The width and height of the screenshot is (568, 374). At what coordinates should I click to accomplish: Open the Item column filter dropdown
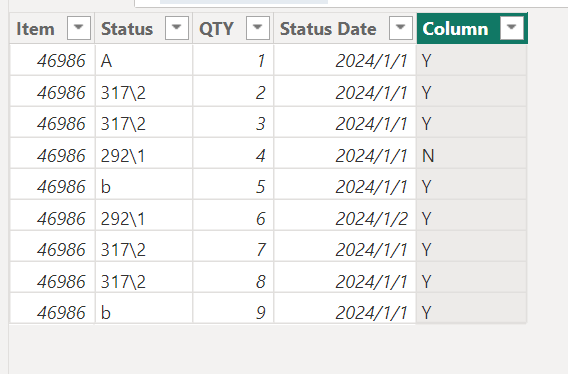79,28
